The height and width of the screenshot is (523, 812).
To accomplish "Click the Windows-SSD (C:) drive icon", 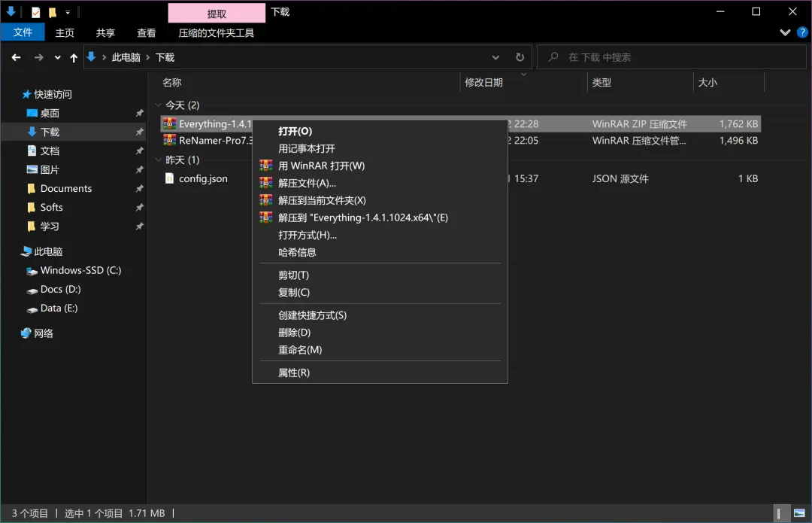I will click(x=32, y=271).
